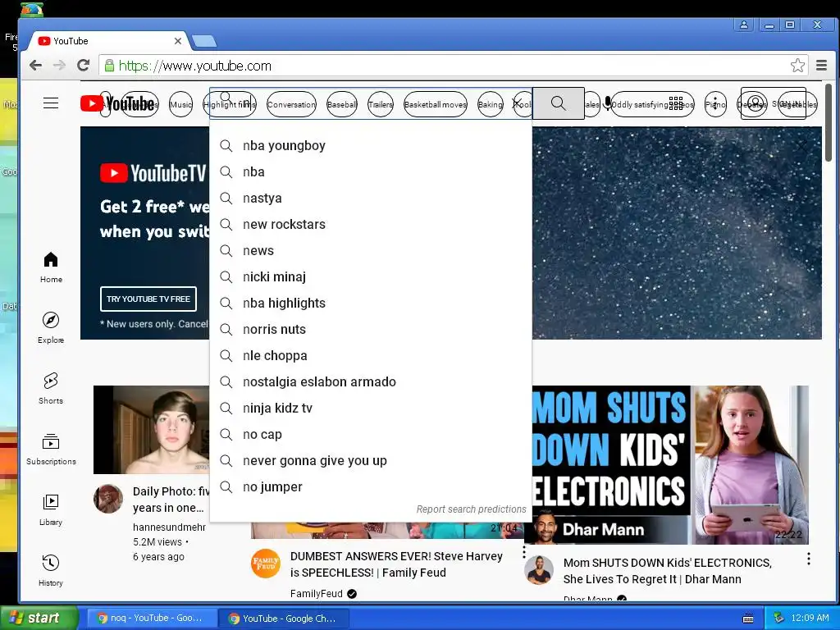Screen dimensions: 840x630
Task: Open Library in the sidebar
Action: (x=51, y=509)
